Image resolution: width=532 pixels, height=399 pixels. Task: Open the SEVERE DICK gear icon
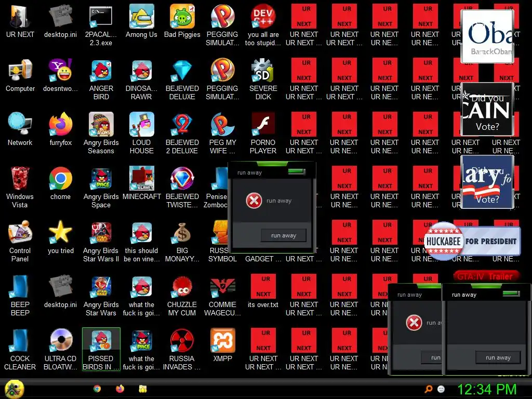(263, 79)
